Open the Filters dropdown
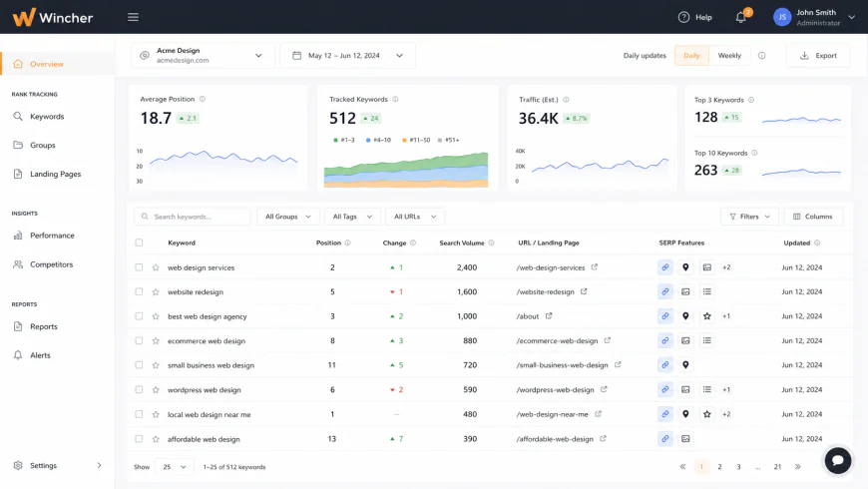868x489 pixels. (749, 217)
